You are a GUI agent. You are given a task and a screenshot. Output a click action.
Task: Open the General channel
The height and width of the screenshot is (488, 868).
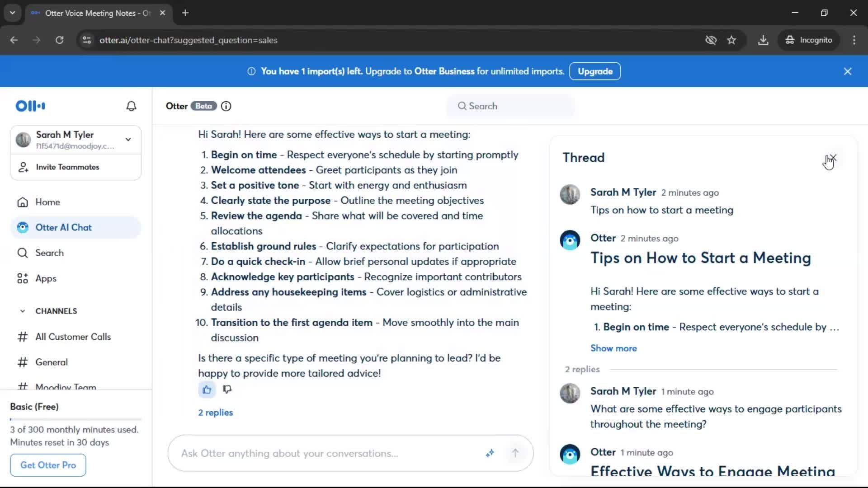[x=75, y=362]
